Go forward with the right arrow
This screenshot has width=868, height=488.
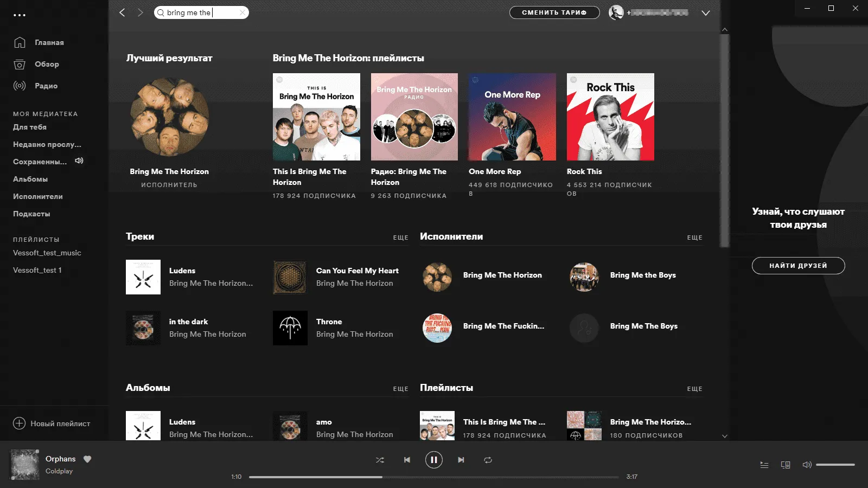pos(141,12)
